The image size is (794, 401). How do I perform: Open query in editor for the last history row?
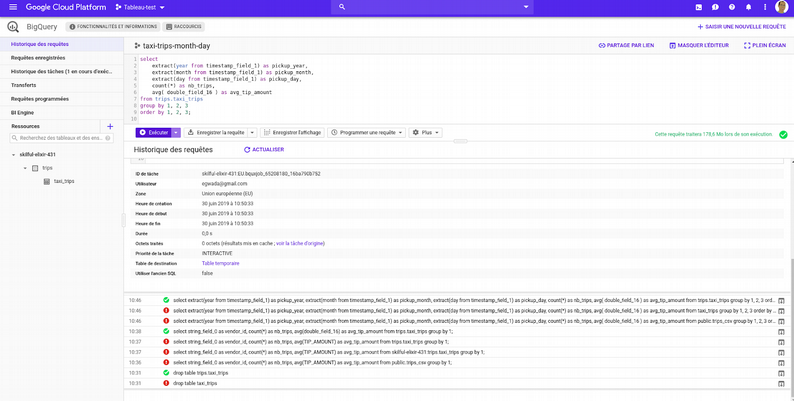[x=781, y=384]
